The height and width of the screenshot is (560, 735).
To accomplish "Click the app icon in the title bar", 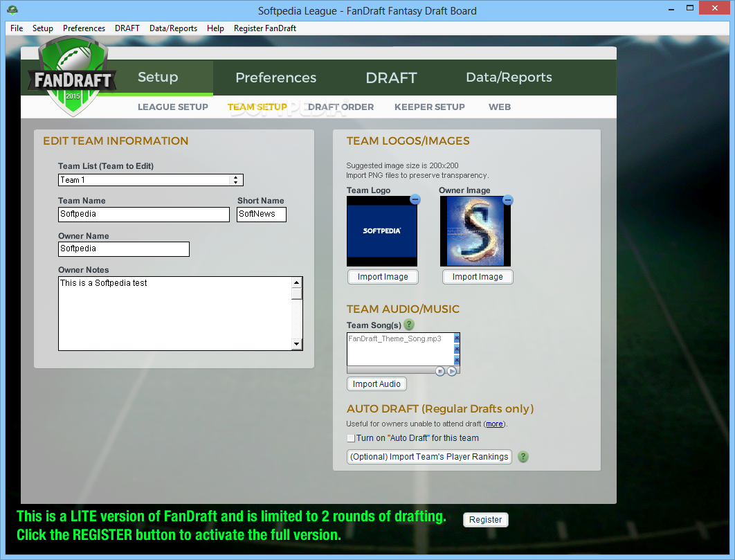I will [x=12, y=10].
